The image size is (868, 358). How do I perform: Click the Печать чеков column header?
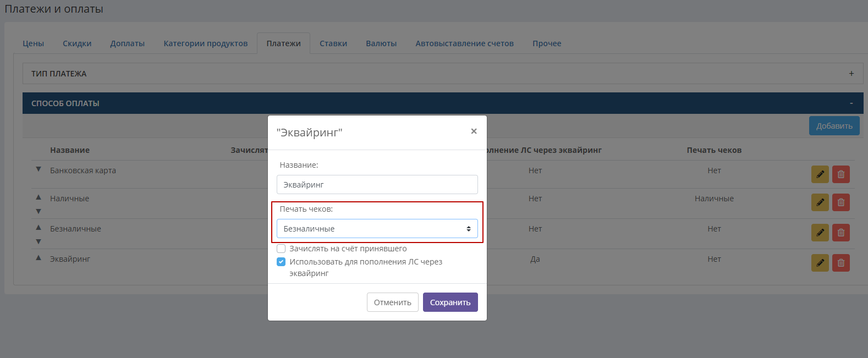714,150
